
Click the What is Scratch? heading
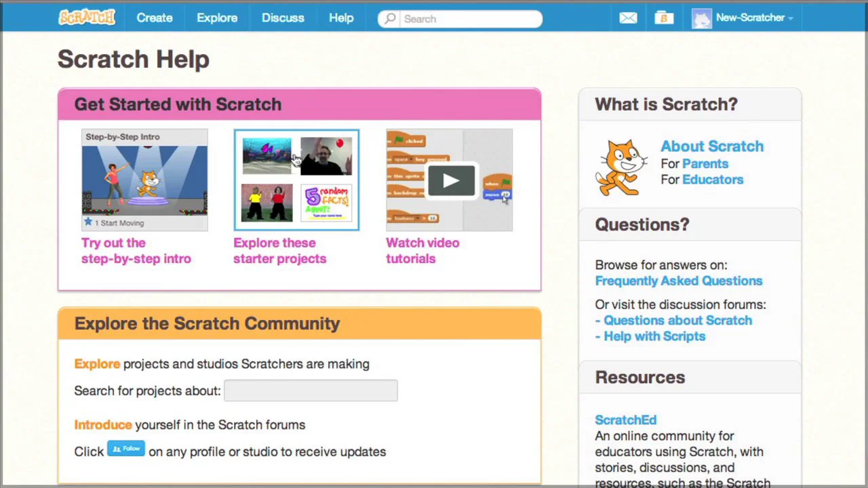tap(666, 104)
